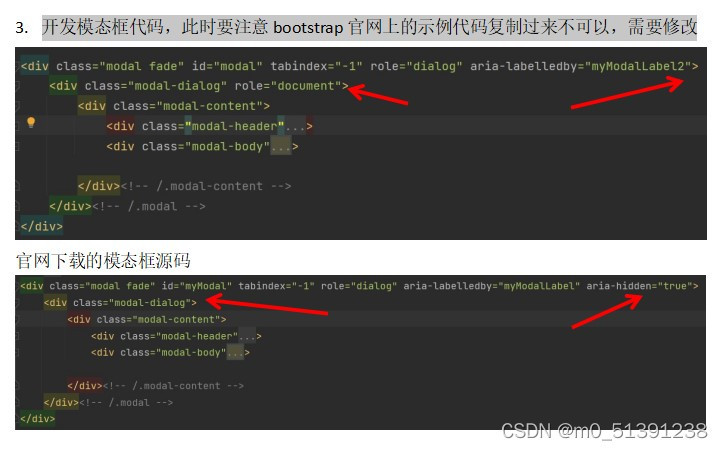This screenshot has height=450, width=723.
Task: Click class="modal-dialog" on line with role="document"
Action: click(x=155, y=86)
